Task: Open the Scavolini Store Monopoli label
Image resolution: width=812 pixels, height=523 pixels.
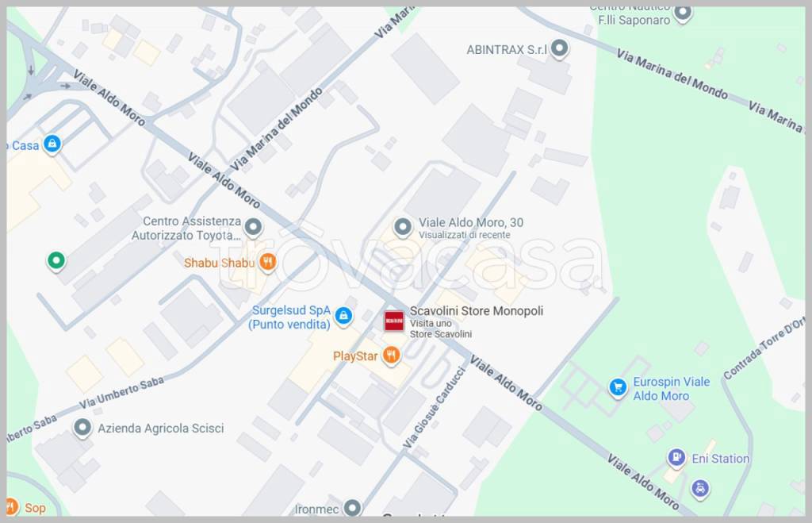Action: pos(477,311)
